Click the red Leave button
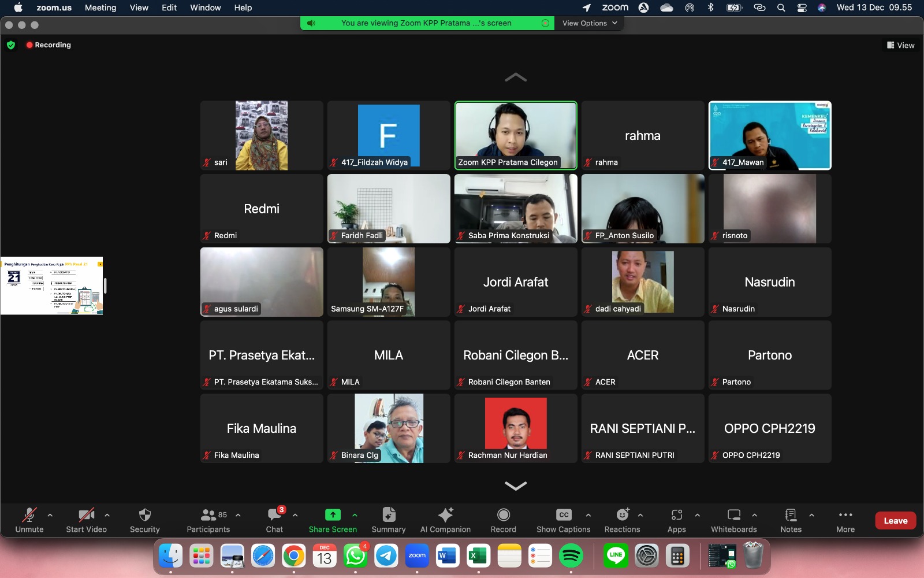 [x=895, y=521]
